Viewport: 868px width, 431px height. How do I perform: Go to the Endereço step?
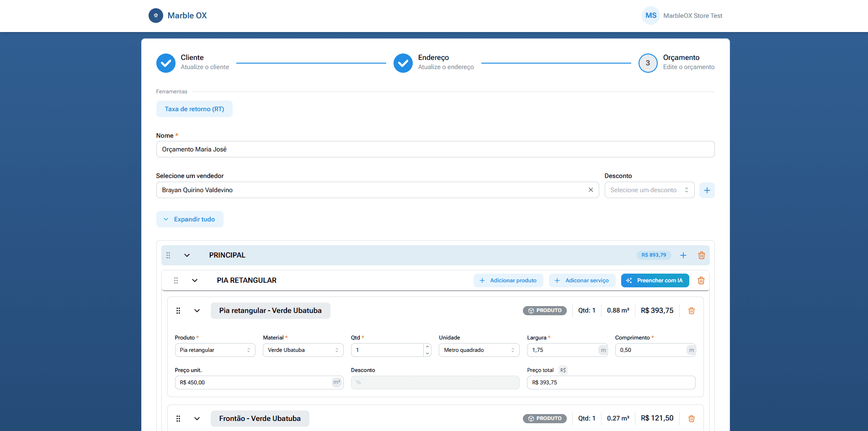coord(403,63)
